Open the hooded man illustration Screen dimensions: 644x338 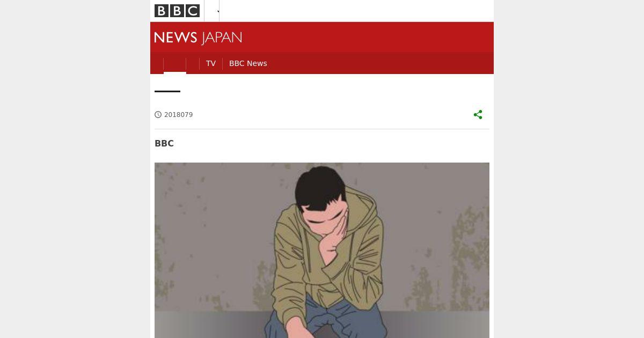click(x=322, y=250)
